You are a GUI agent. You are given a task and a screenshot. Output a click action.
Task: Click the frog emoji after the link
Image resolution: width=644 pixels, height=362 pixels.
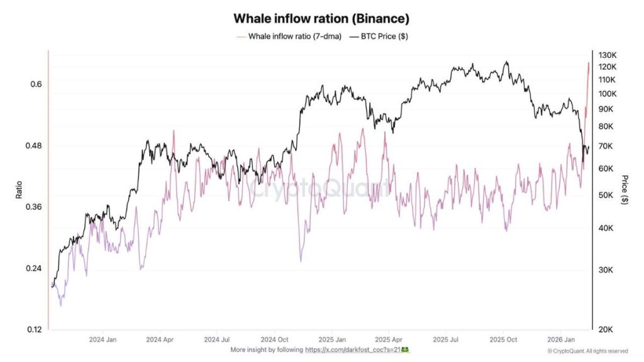pyautogui.click(x=406, y=349)
